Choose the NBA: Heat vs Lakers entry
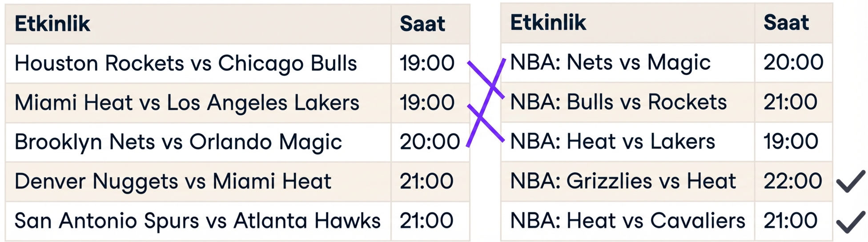868x242 pixels. pos(612,141)
